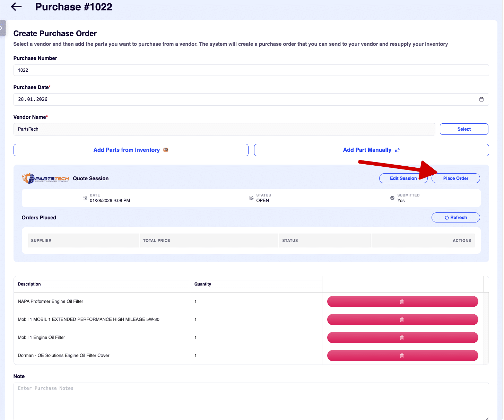Click the Vendor Name field showing PartsTech

pos(224,129)
